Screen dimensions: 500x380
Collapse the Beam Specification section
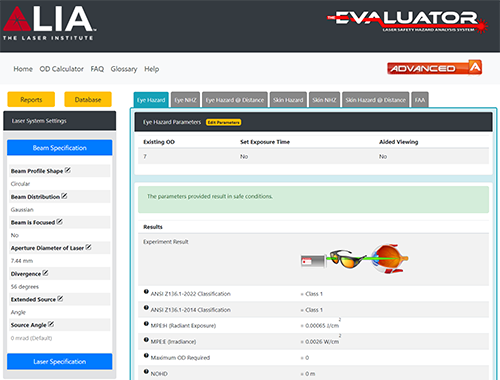click(x=60, y=148)
